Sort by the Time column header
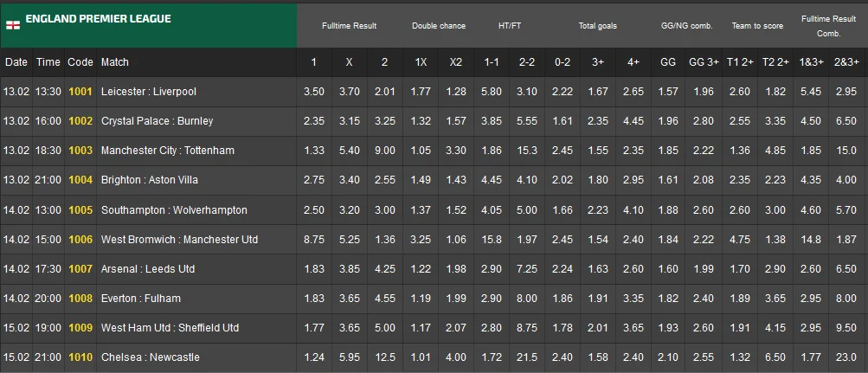 pos(48,62)
